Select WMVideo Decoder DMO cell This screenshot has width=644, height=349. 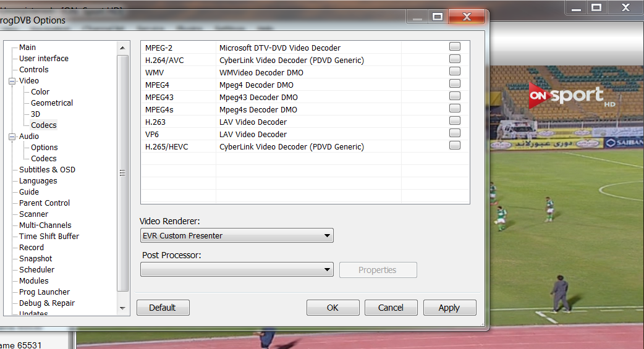click(x=308, y=72)
